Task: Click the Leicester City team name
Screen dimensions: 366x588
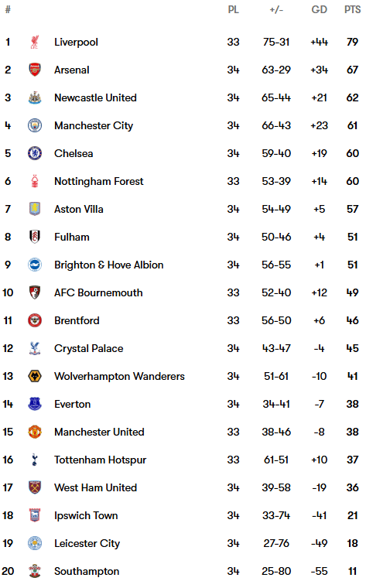Action: [x=87, y=543]
